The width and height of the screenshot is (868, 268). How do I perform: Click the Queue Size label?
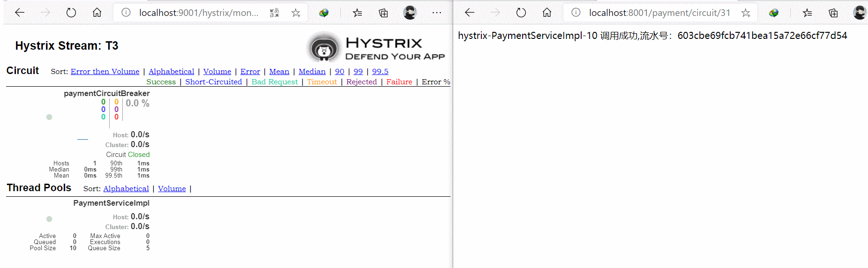click(104, 248)
